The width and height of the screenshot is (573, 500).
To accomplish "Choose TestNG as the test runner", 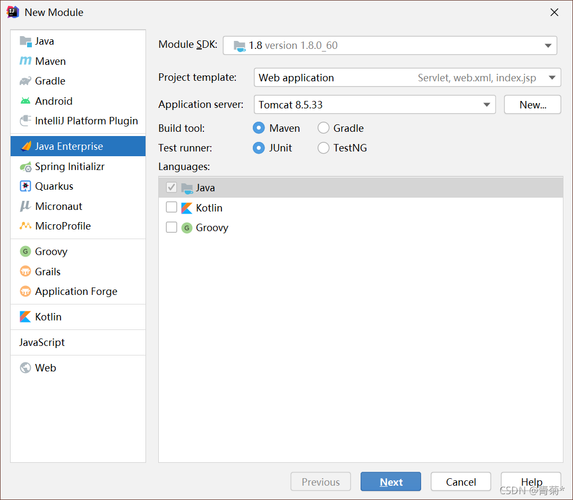I will (x=323, y=148).
